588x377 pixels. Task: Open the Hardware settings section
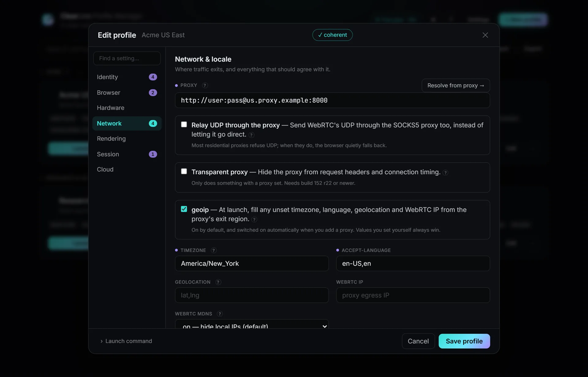pyautogui.click(x=127, y=108)
